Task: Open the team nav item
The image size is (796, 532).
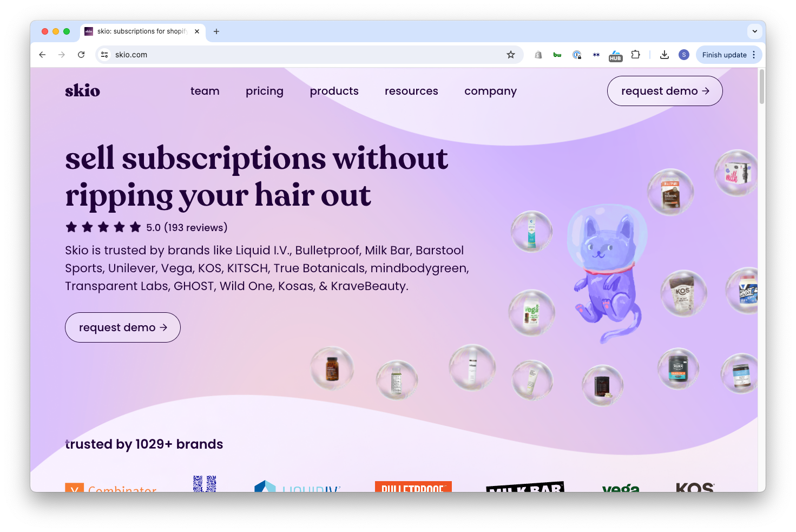Action: [205, 91]
